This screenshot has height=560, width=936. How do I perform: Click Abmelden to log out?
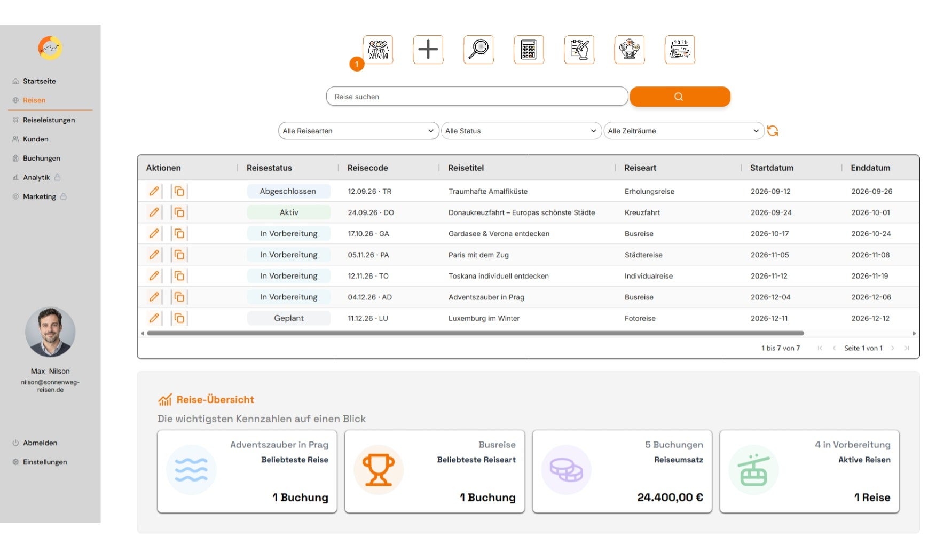(x=40, y=443)
